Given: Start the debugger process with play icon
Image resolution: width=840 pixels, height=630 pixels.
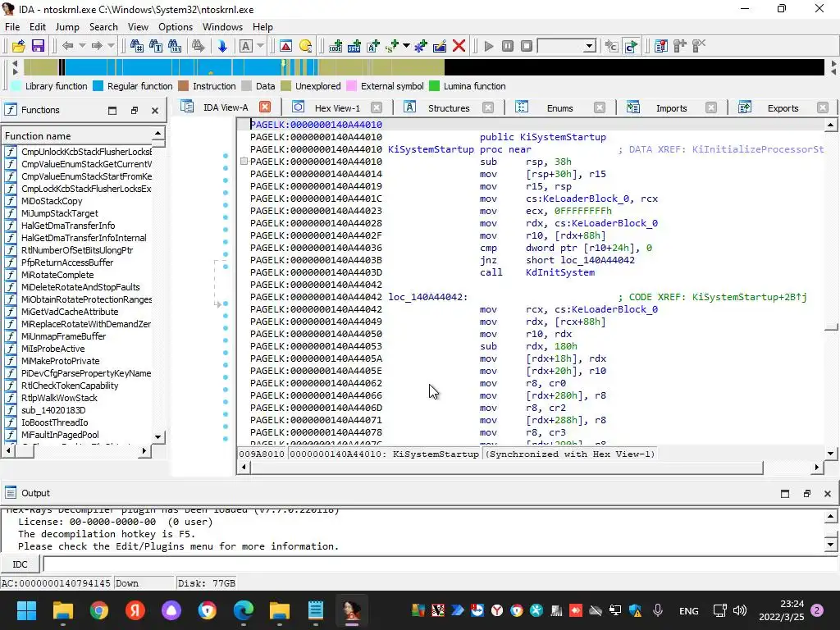Looking at the screenshot, I should (x=489, y=46).
